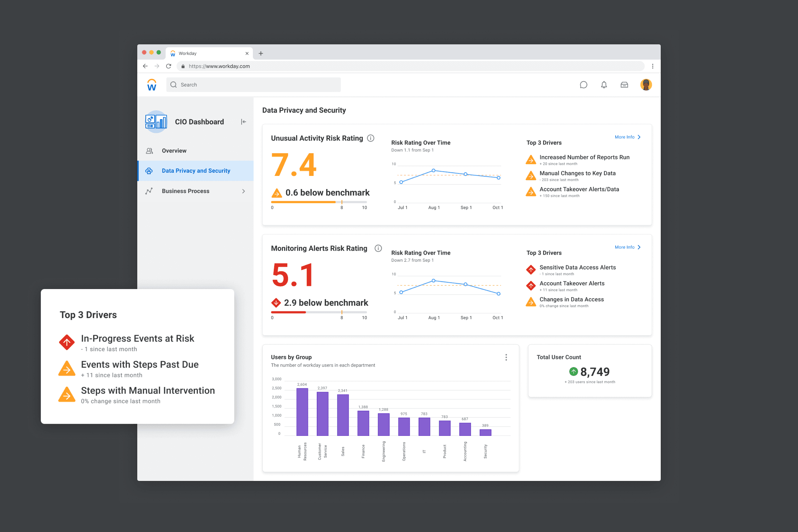Select Overview in the sidebar
The image size is (798, 532).
click(x=174, y=151)
